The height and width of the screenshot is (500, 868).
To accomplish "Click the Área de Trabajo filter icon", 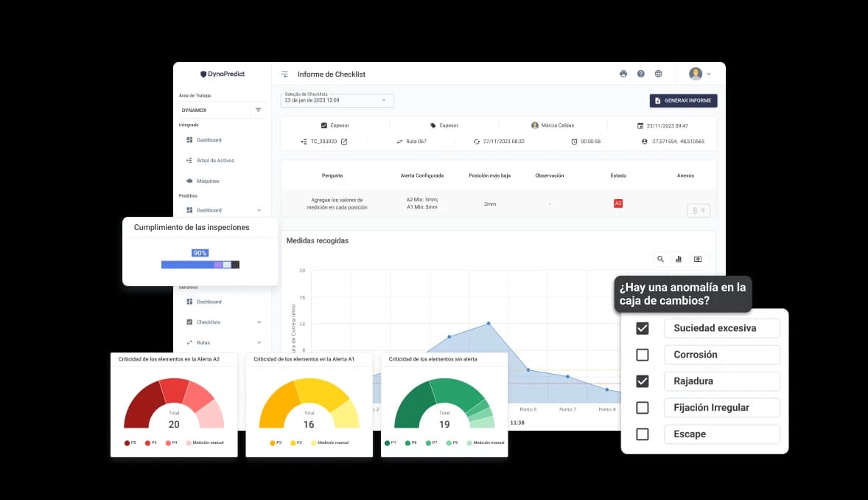I will (258, 110).
